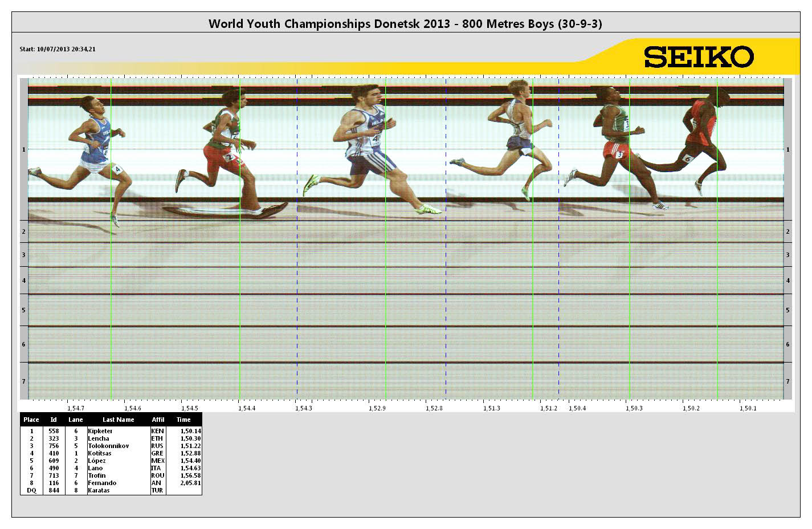The image size is (812, 529).
Task: Click the Last Name column header
Action: point(118,420)
